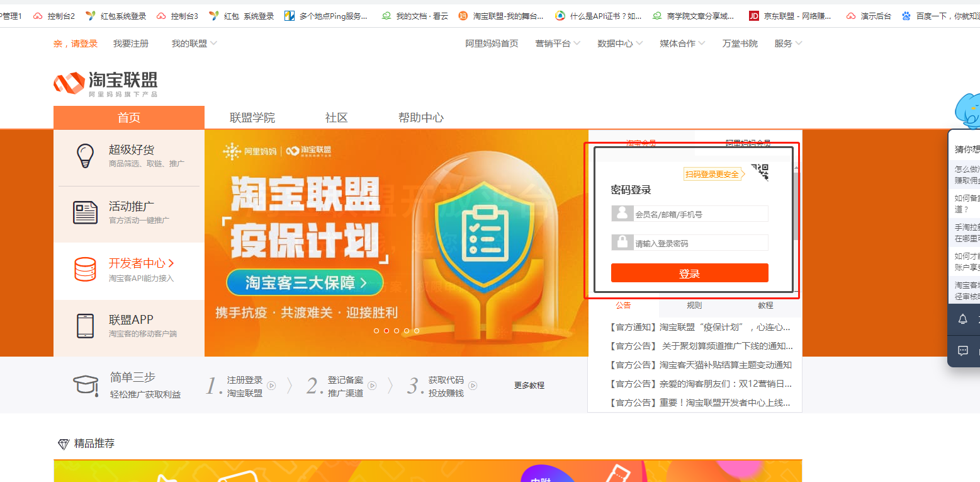
Task: Click 联盟APP sidebar title text
Action: click(131, 319)
